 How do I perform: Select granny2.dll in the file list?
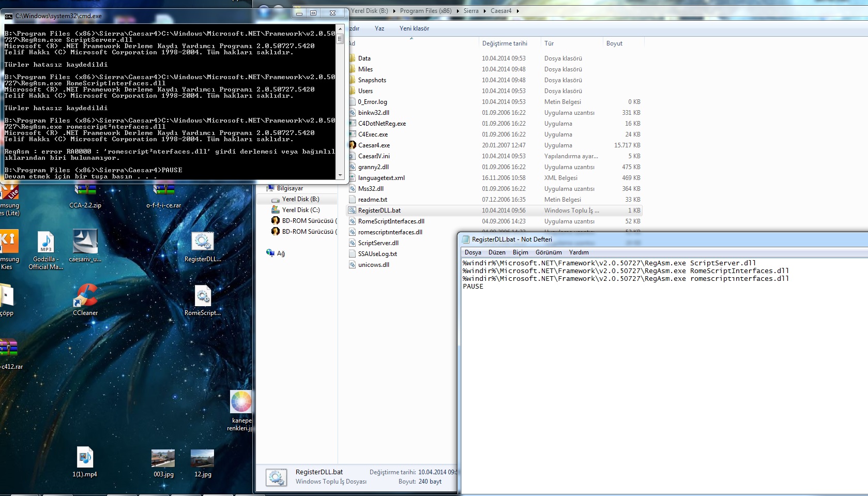(373, 167)
